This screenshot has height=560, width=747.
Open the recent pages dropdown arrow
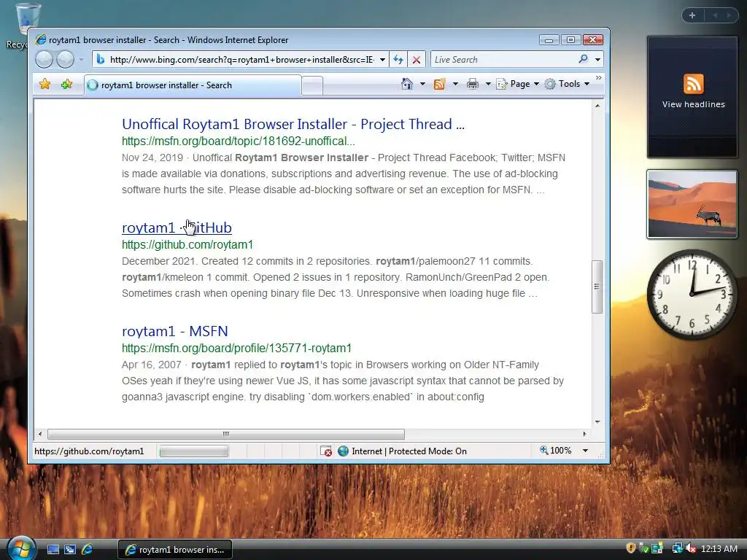coord(82,60)
